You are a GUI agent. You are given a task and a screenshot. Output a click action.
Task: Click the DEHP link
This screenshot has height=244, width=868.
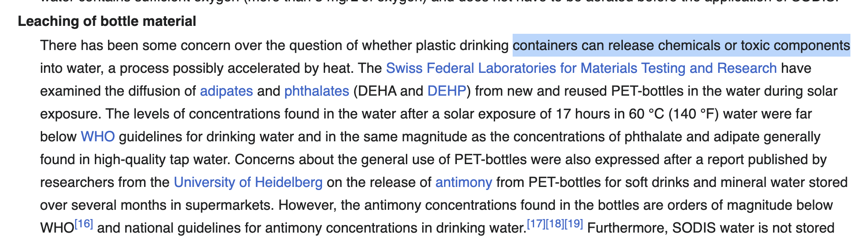[446, 91]
